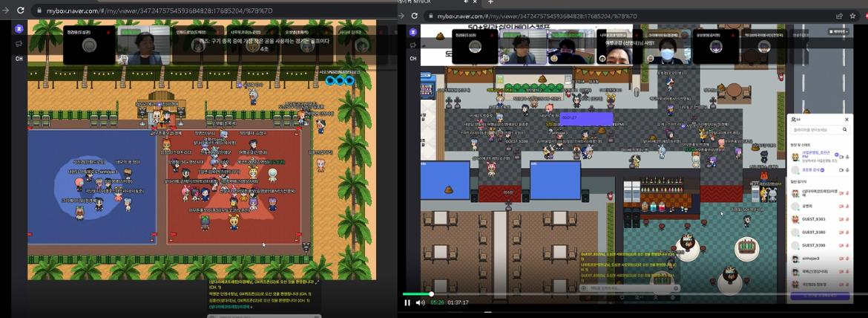
Task: Click the magnifier icon in participant search
Action: 845,129
